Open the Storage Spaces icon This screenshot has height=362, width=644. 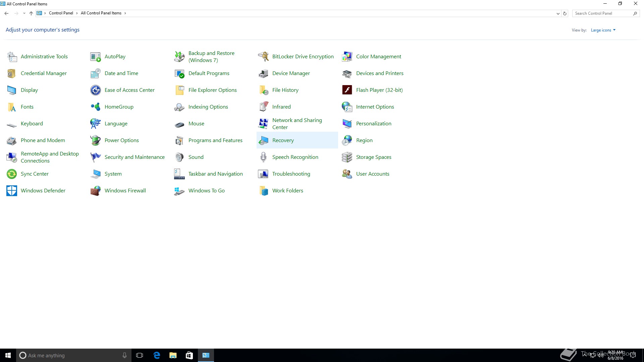tap(347, 157)
